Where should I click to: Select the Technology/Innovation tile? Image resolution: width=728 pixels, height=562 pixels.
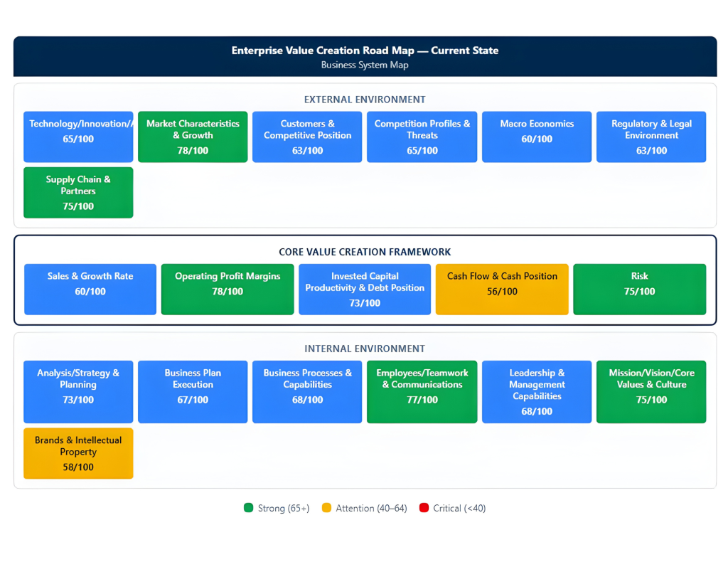pos(78,137)
